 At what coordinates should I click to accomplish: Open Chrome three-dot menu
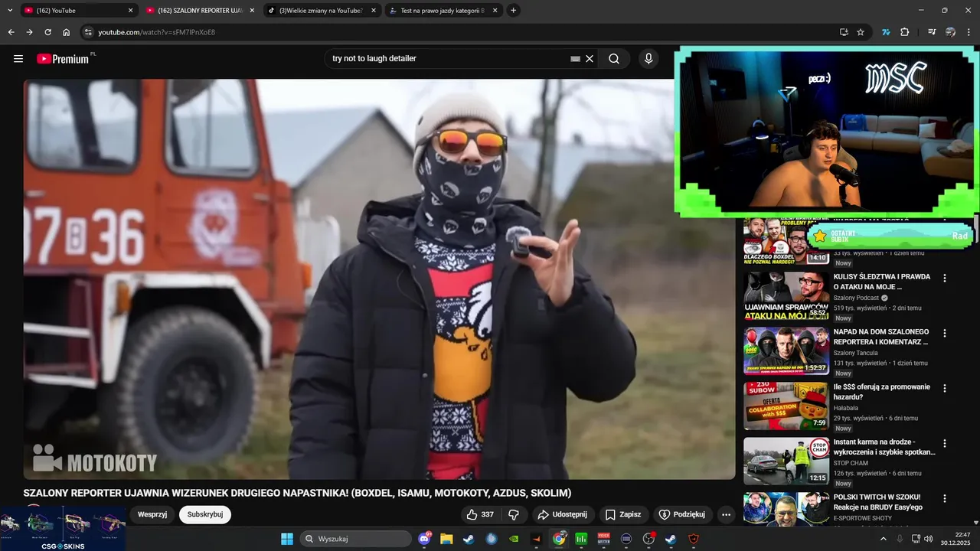(969, 32)
